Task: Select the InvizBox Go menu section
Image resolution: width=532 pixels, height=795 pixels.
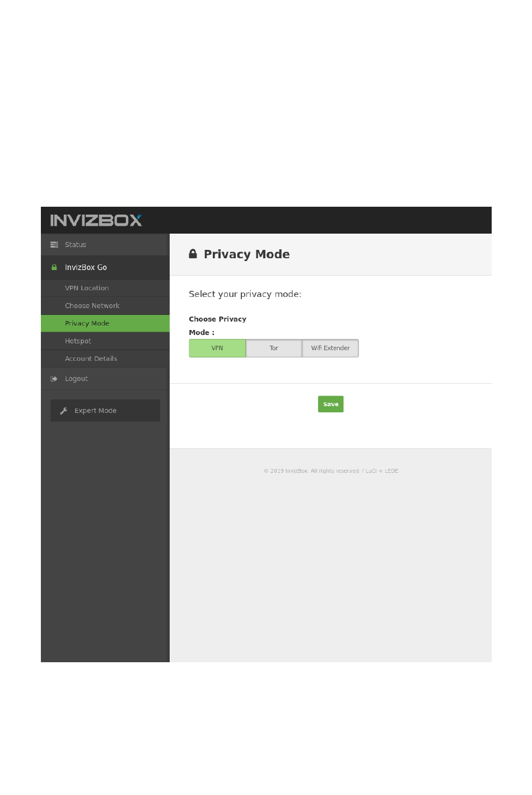Action: (105, 267)
